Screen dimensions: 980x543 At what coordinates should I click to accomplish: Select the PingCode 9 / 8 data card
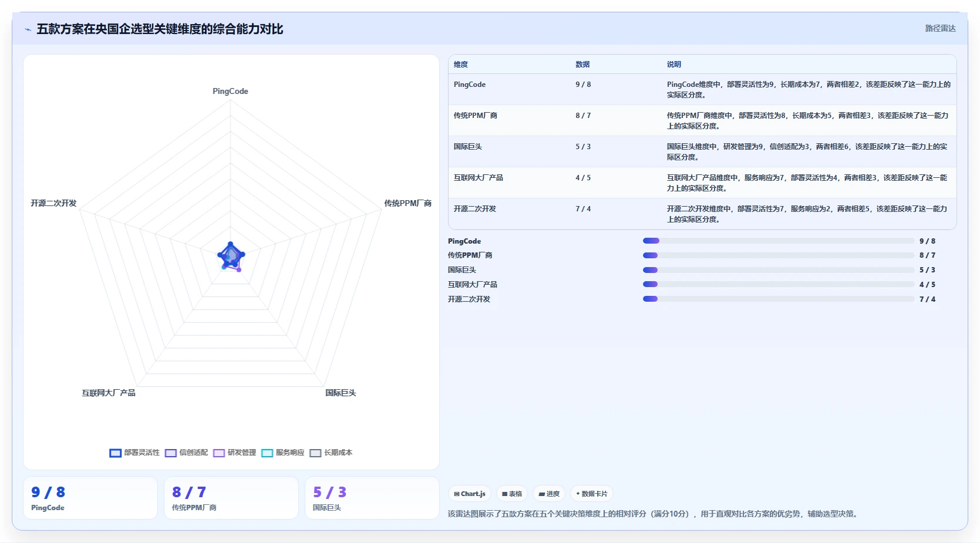coord(90,498)
